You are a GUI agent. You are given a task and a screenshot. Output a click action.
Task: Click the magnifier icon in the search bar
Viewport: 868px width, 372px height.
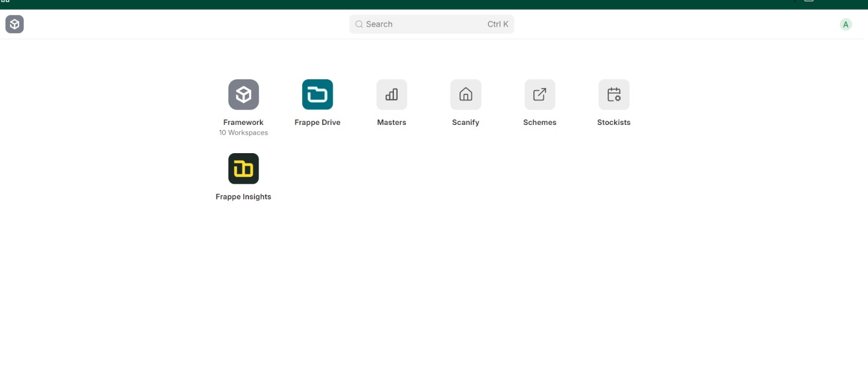[359, 24]
